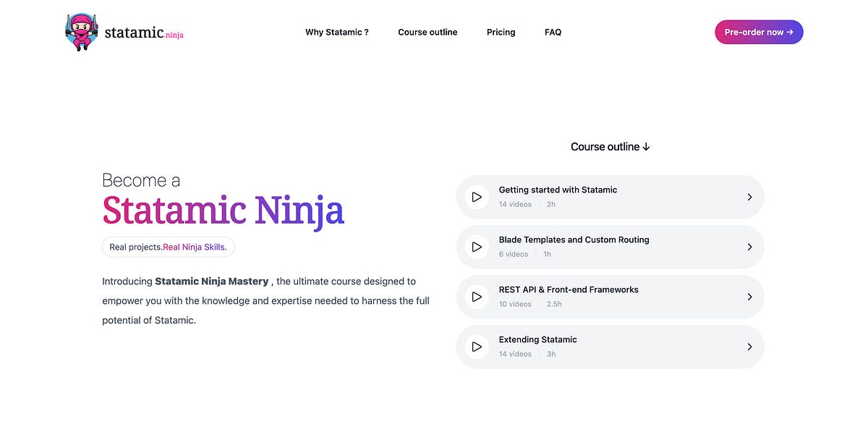Open the Why Statamic menu item
This screenshot has height=434, width=868.
pos(337,32)
